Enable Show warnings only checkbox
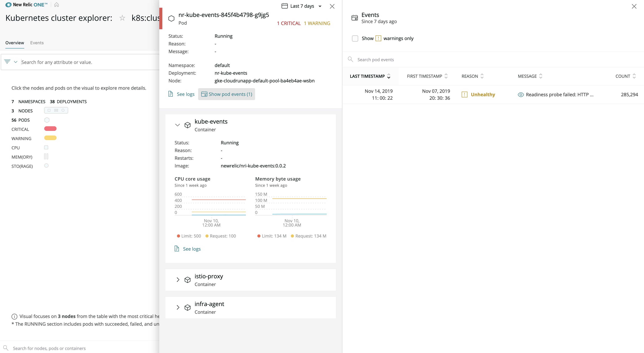The image size is (644, 353). (355, 38)
